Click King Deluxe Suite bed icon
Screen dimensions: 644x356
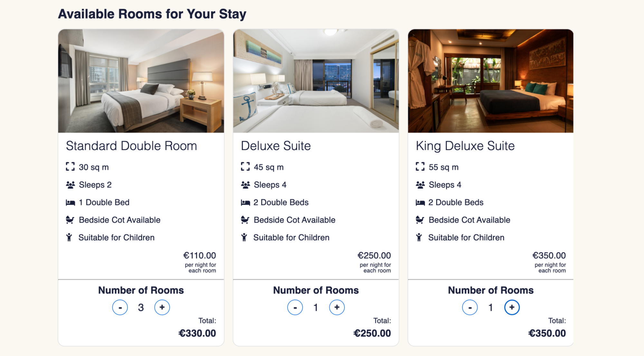[420, 203]
